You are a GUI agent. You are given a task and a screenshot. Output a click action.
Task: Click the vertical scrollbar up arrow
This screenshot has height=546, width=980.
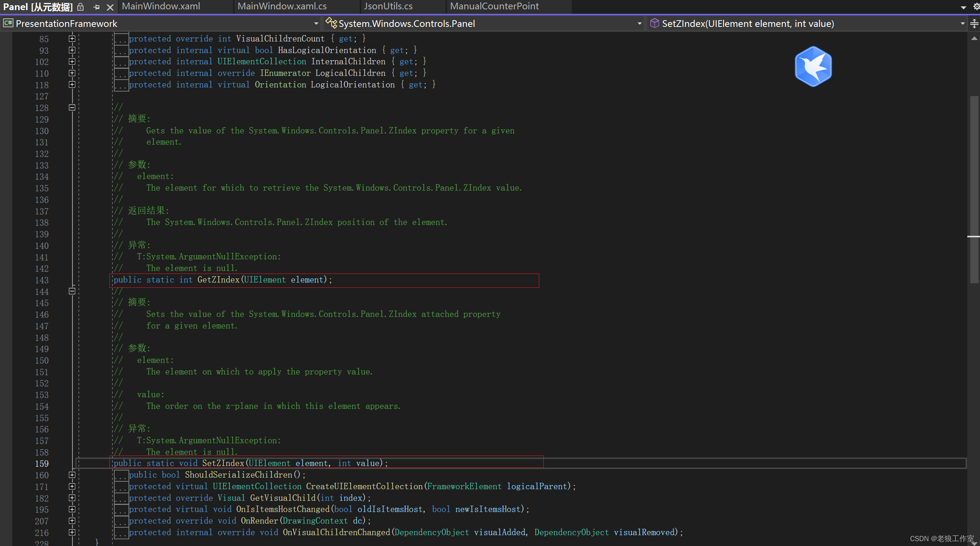click(x=974, y=38)
